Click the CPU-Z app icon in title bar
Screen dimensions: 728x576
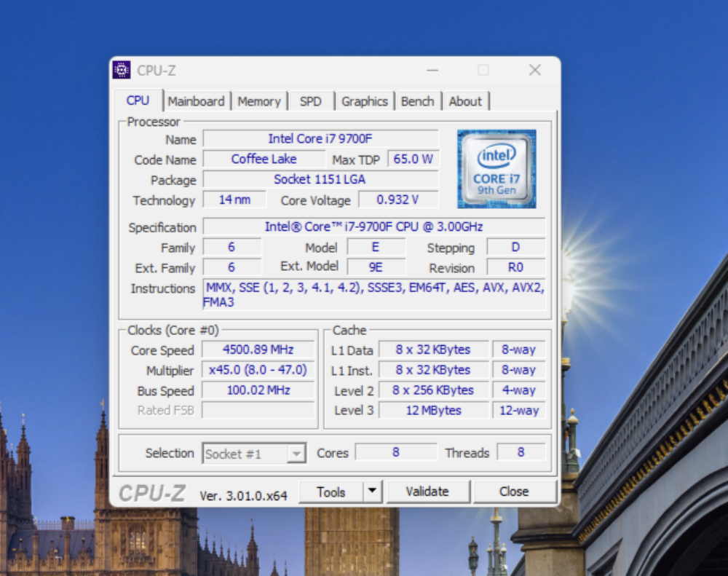coord(122,70)
